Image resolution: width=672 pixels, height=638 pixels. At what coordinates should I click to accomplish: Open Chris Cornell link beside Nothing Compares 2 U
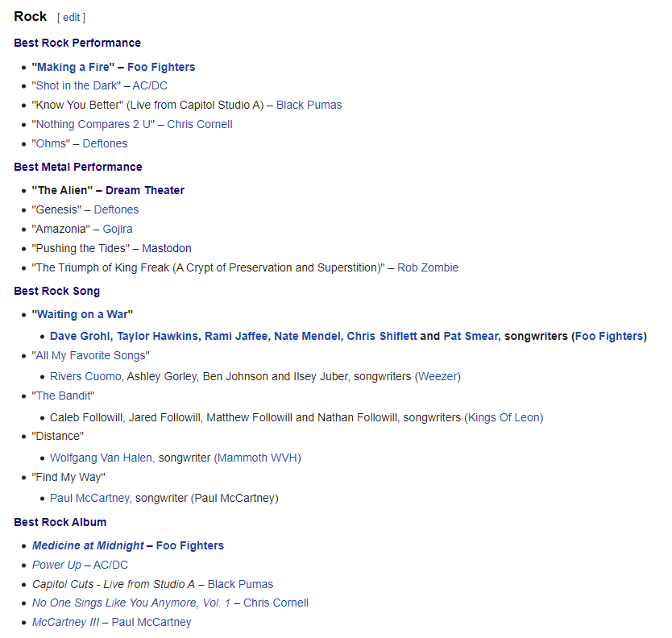[x=200, y=124]
